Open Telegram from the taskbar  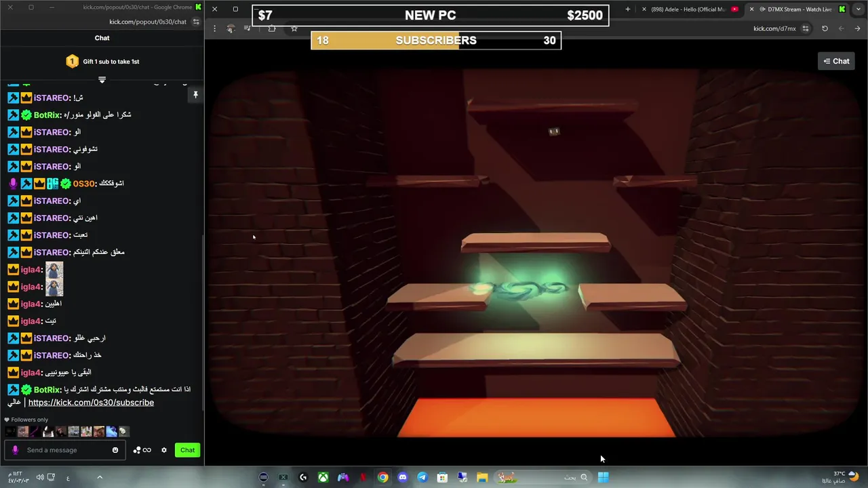tap(422, 477)
